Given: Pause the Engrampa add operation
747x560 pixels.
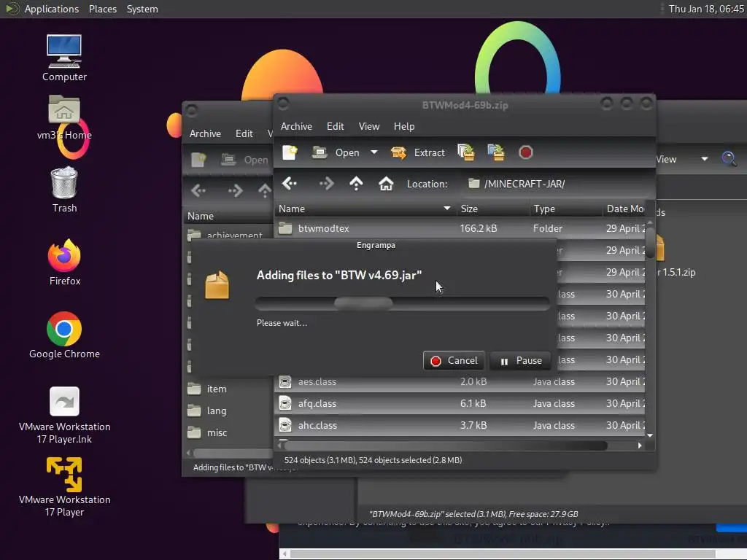Looking at the screenshot, I should point(521,360).
